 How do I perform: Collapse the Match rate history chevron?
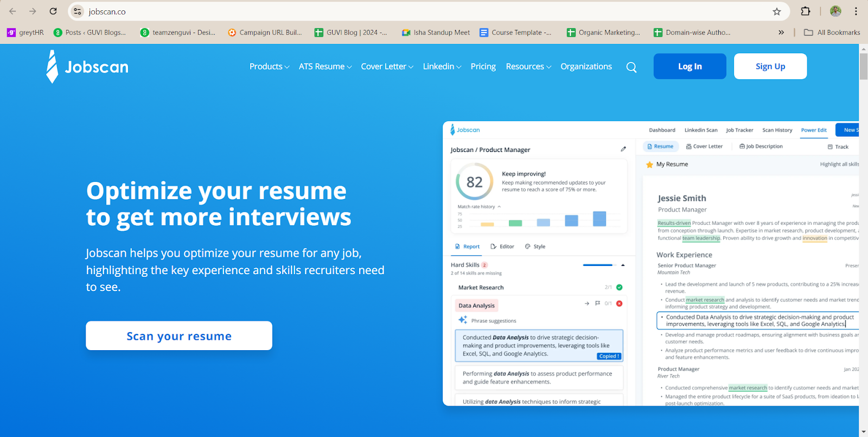click(x=499, y=207)
